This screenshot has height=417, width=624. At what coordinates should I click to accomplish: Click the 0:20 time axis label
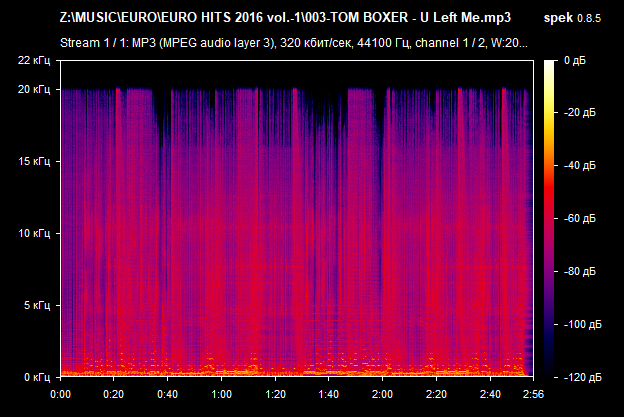coord(113,394)
